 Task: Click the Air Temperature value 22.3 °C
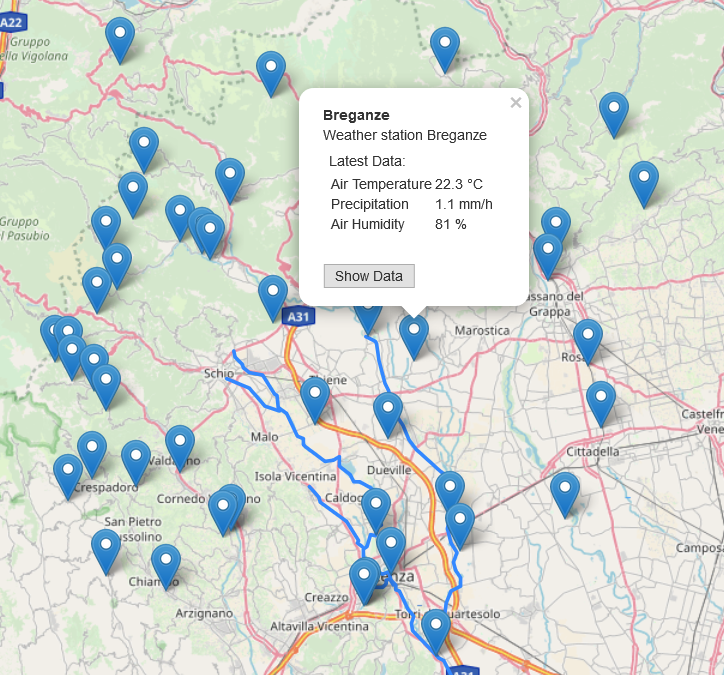click(x=459, y=184)
